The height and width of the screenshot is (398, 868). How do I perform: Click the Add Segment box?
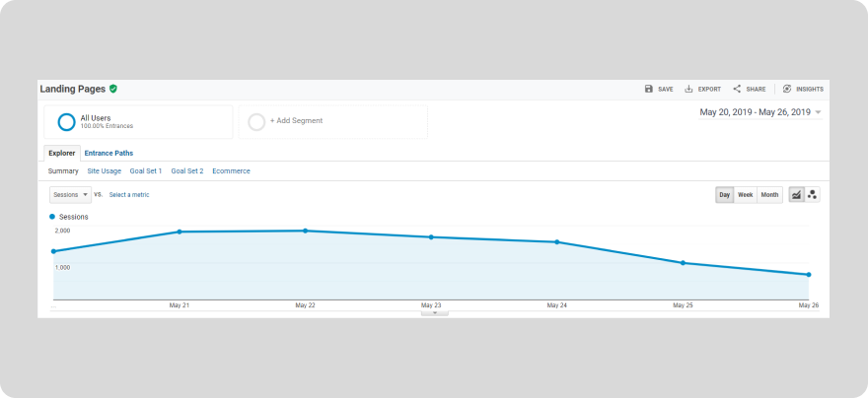coord(333,121)
